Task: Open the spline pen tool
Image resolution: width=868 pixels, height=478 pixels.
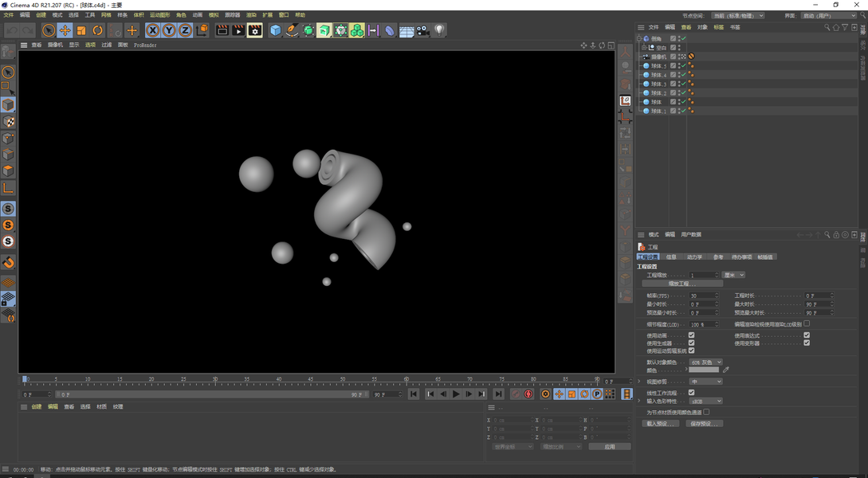Action: click(292, 30)
